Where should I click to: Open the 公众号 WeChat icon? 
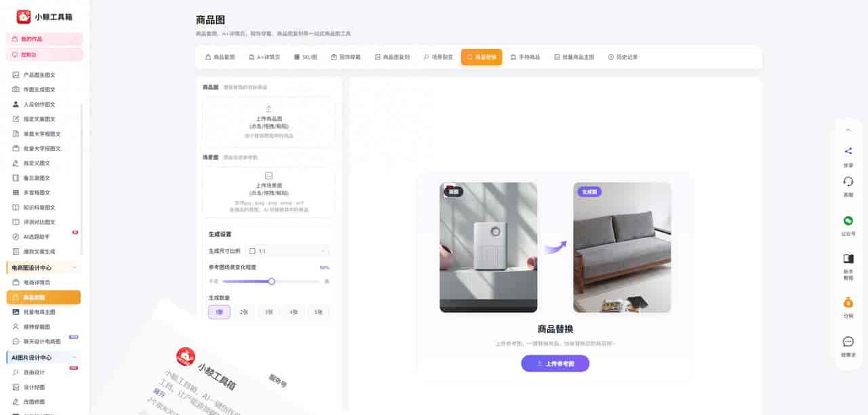(x=848, y=220)
